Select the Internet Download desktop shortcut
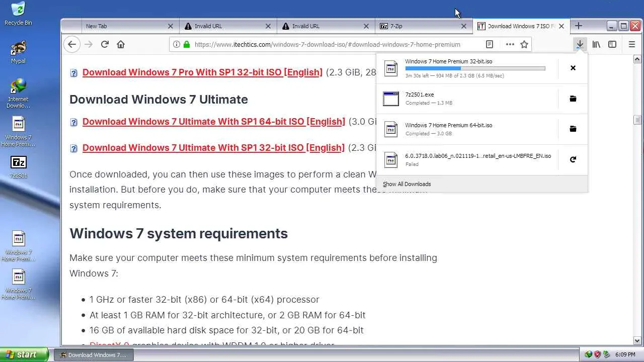 tap(18, 94)
